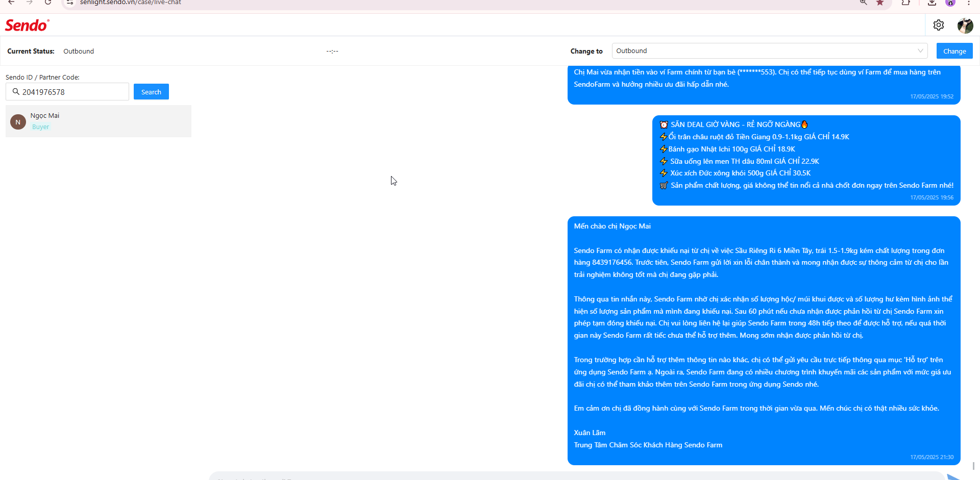Select the Ngọc Mai conversation row
The width and height of the screenshot is (980, 480).
click(x=99, y=121)
